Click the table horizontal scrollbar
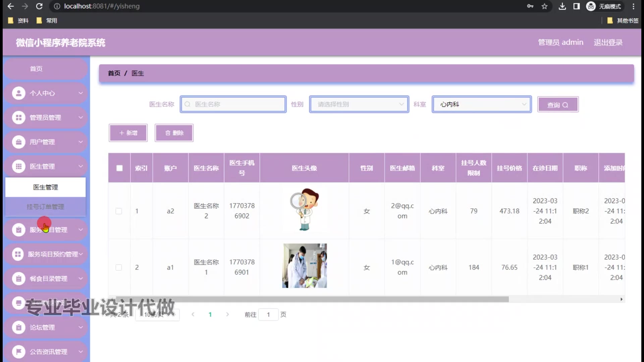This screenshot has width=644, height=362. click(x=312, y=299)
